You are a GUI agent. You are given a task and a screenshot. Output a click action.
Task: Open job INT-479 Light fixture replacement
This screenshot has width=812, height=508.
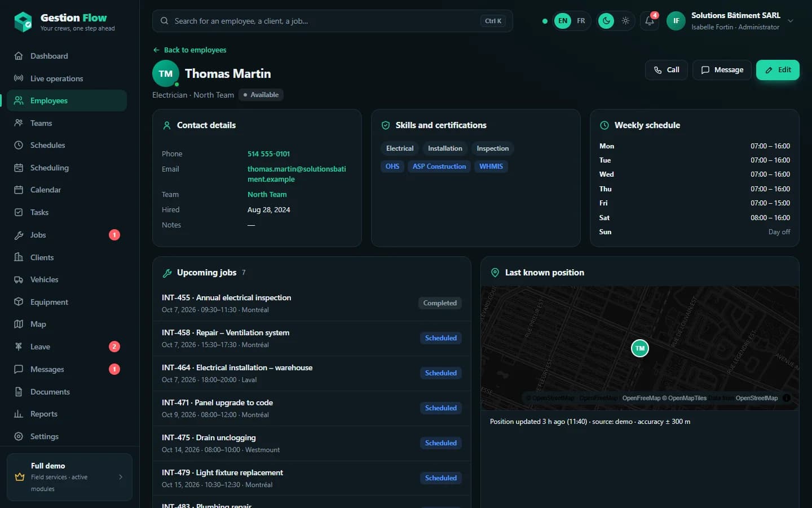pos(312,478)
